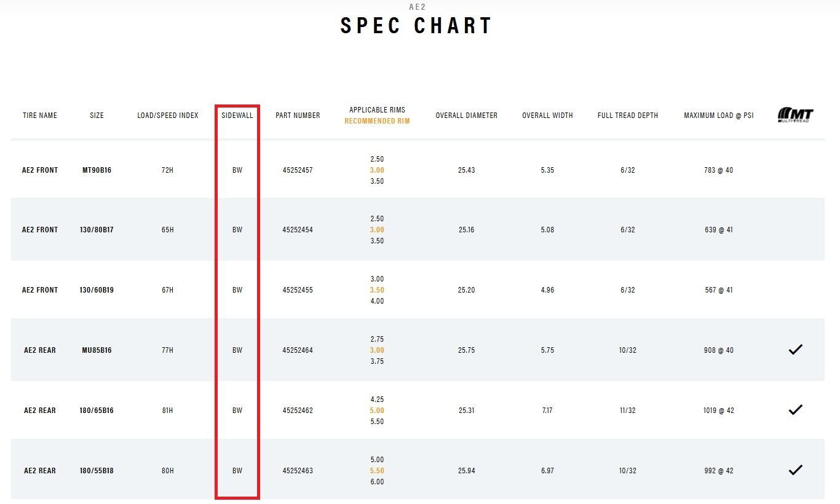This screenshot has width=840, height=504.
Task: Select the Load/Speed Index column header
Action: 168,116
